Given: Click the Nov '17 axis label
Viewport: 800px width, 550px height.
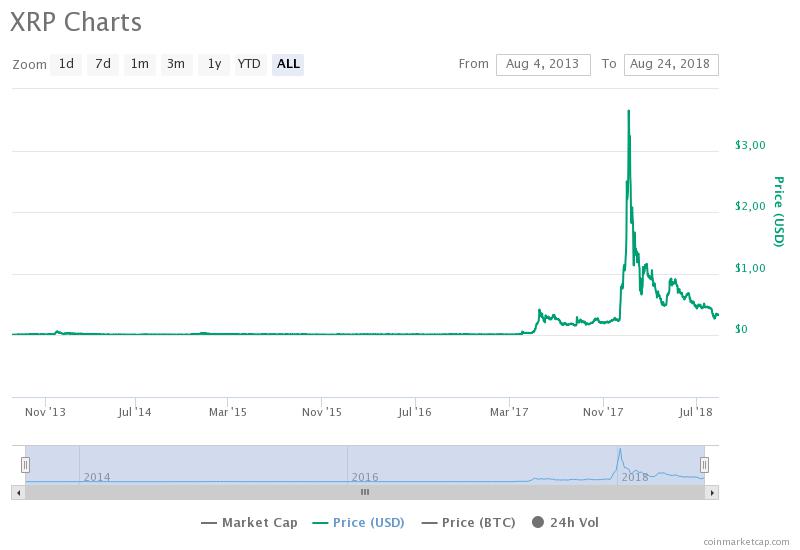Looking at the screenshot, I should tap(603, 412).
